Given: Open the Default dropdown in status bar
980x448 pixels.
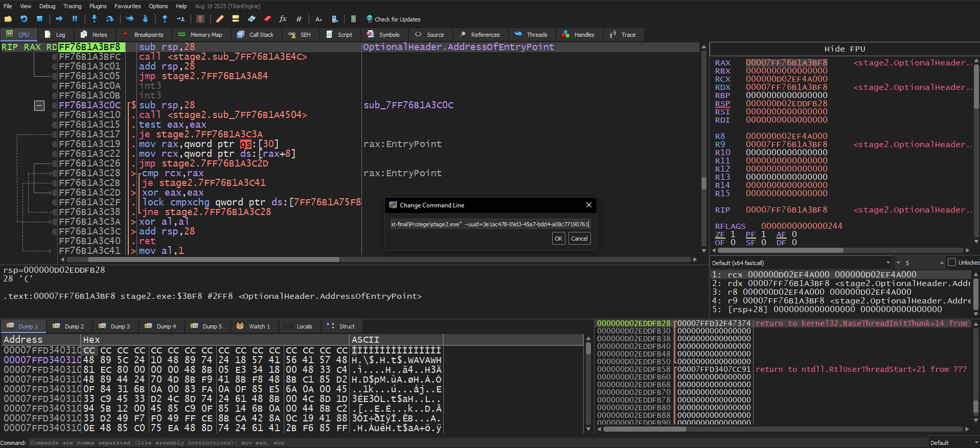Looking at the screenshot, I should tap(954, 443).
